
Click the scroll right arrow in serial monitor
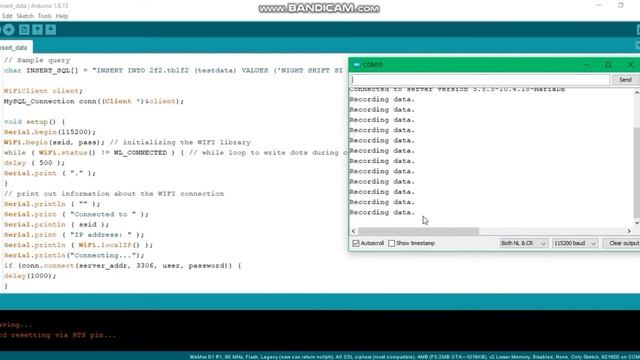click(x=629, y=231)
